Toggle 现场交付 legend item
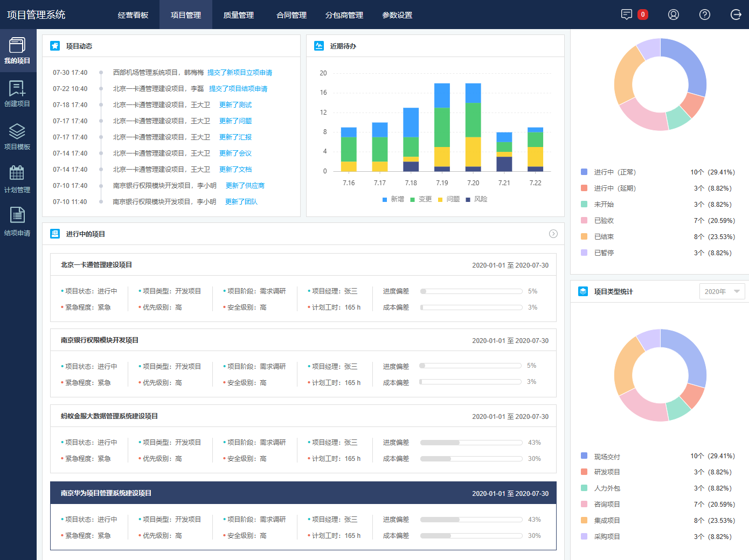This screenshot has width=749, height=560. coord(601,457)
